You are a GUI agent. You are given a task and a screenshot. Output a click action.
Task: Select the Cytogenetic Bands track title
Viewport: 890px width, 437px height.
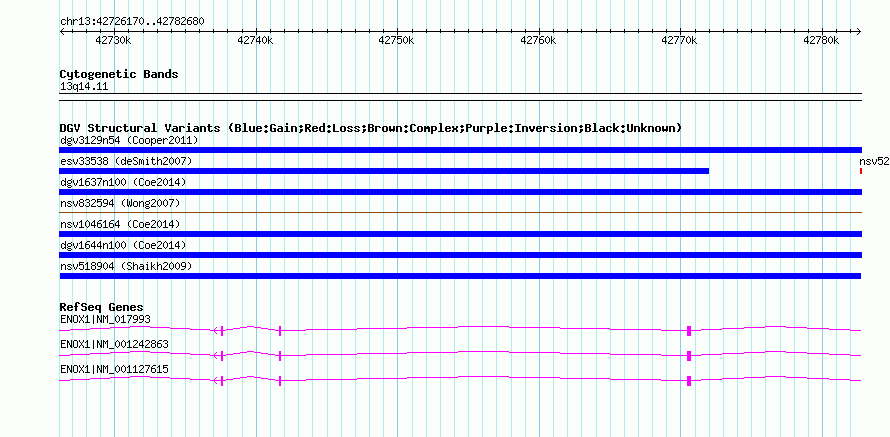tap(119, 74)
